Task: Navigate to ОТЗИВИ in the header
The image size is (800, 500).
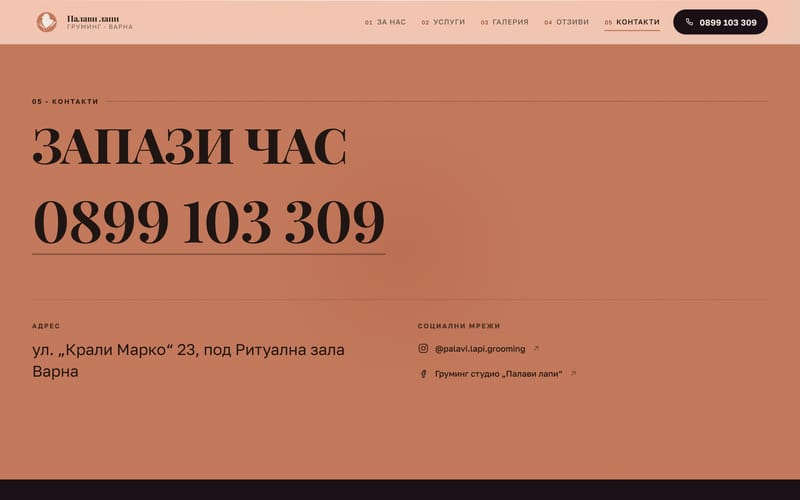Action: pos(566,22)
